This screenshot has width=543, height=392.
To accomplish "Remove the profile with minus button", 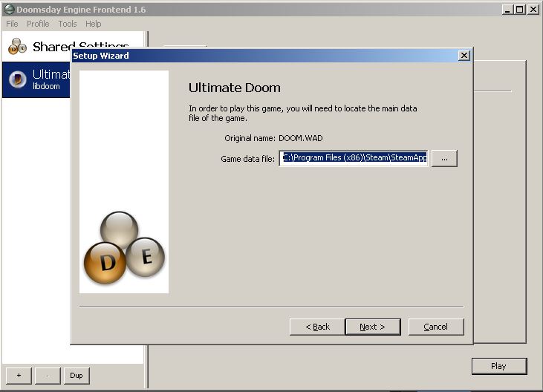I will 48,376.
